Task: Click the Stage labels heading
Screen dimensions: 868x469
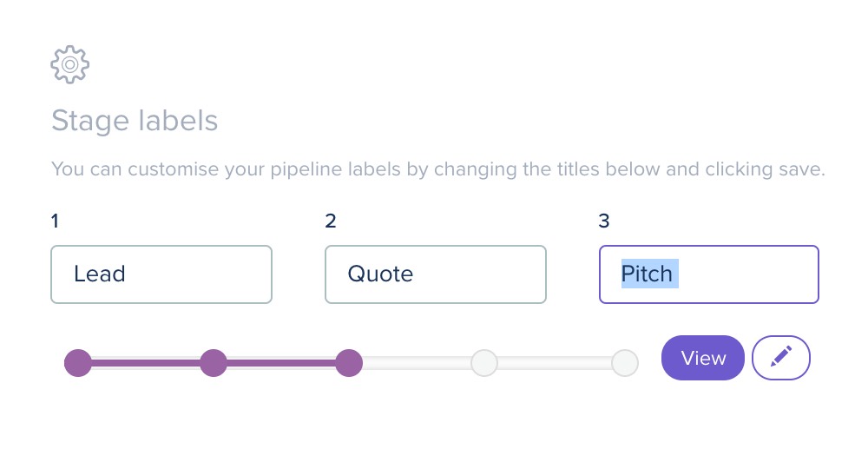Action: (x=135, y=121)
